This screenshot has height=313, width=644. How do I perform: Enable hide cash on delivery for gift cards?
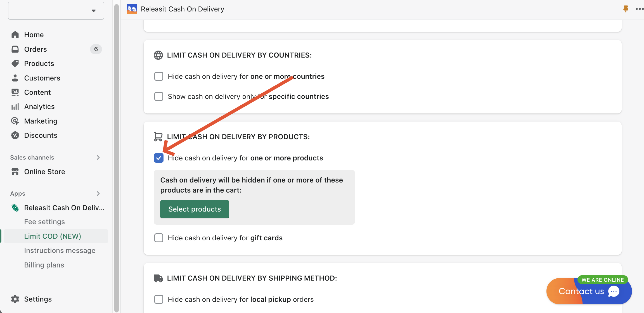(158, 238)
